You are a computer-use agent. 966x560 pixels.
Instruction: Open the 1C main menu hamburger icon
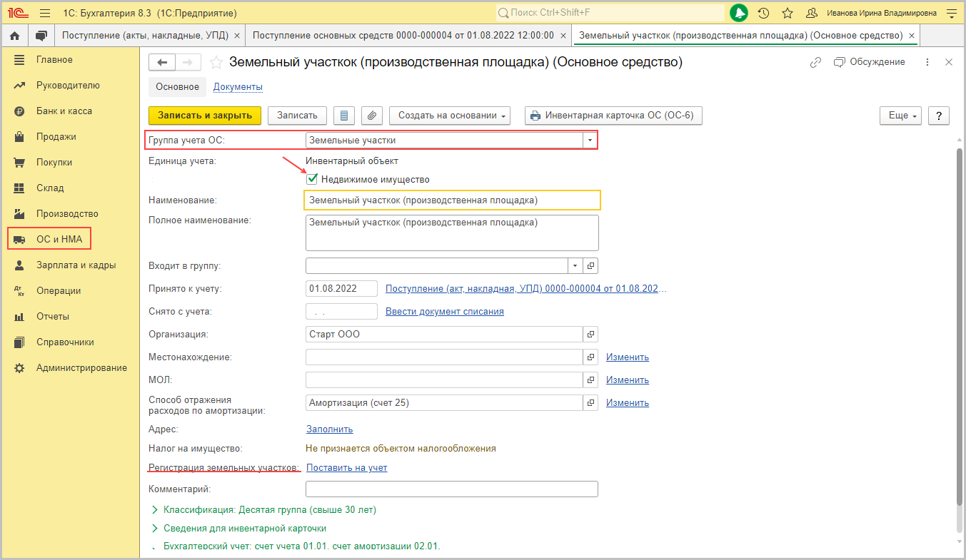pos(45,13)
